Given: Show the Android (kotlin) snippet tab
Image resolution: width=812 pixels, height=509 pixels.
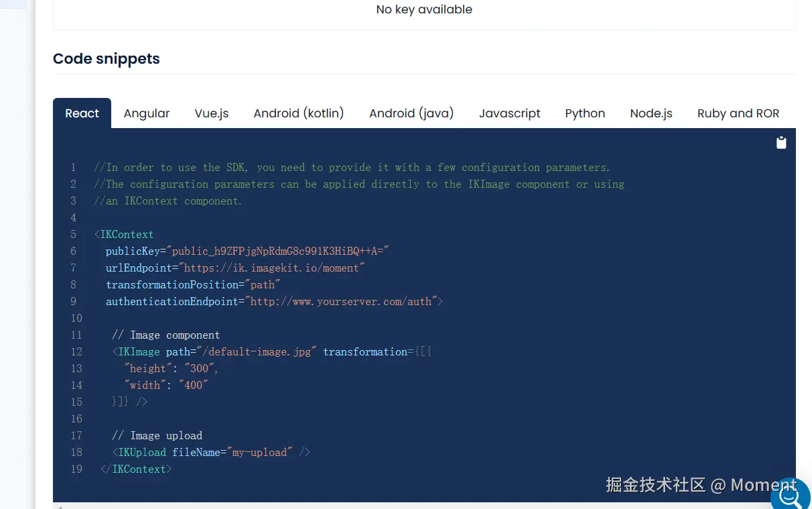Looking at the screenshot, I should point(299,113).
